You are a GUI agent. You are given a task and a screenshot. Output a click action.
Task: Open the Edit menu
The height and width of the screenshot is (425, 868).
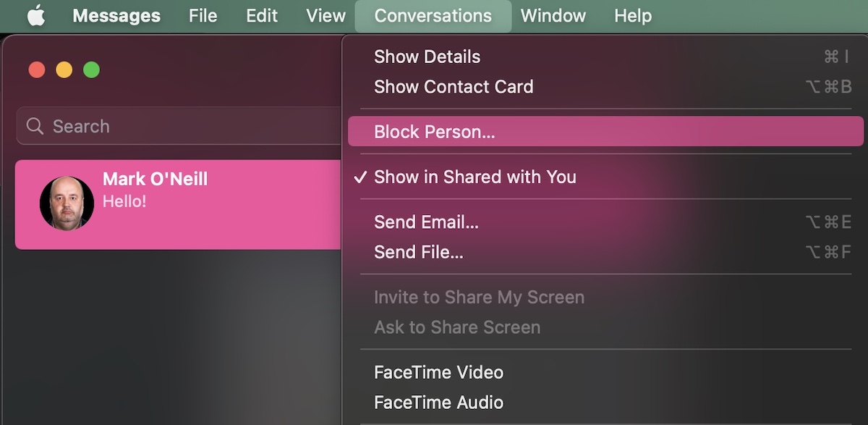coord(262,16)
